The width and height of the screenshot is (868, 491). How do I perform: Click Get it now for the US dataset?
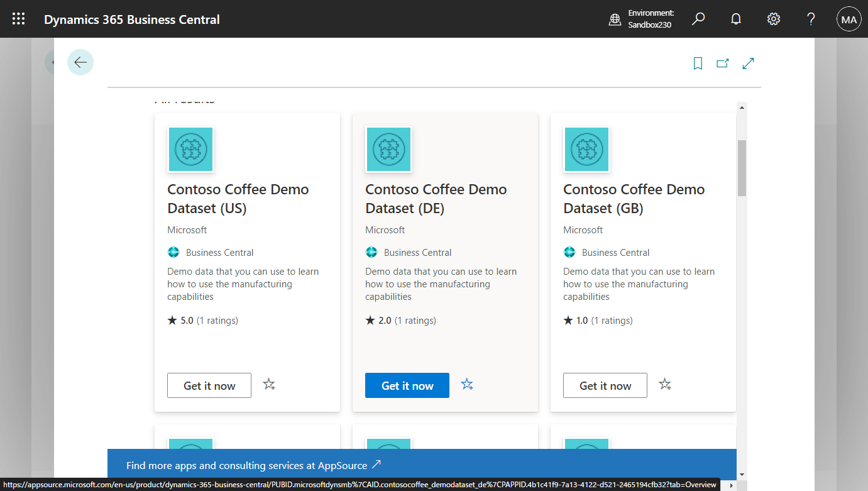pyautogui.click(x=209, y=385)
